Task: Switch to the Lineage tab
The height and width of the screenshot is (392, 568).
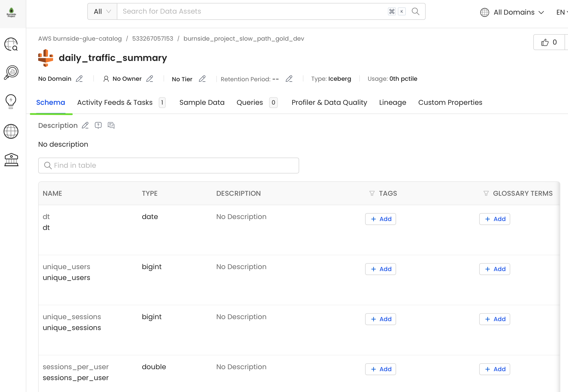Action: pyautogui.click(x=392, y=102)
